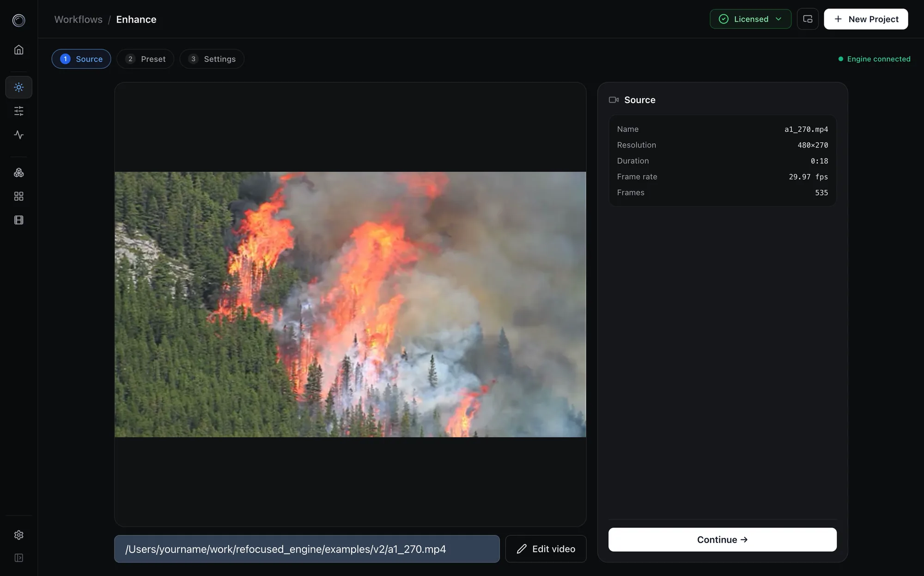Click the app logo icon
This screenshot has height=576, width=924.
[x=18, y=20]
